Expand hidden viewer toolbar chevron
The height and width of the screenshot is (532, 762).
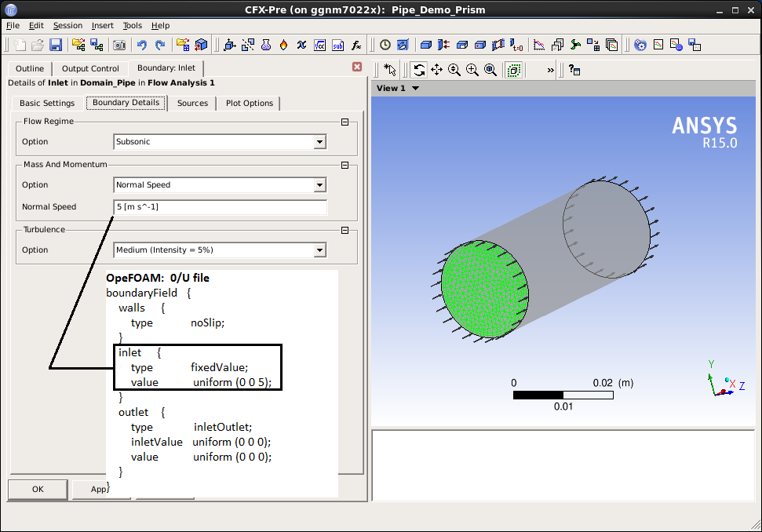550,70
